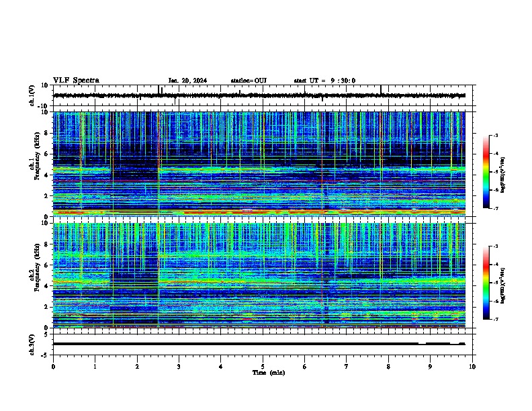Click the "station=OUI" header label
The image size is (532, 411).
[249, 81]
